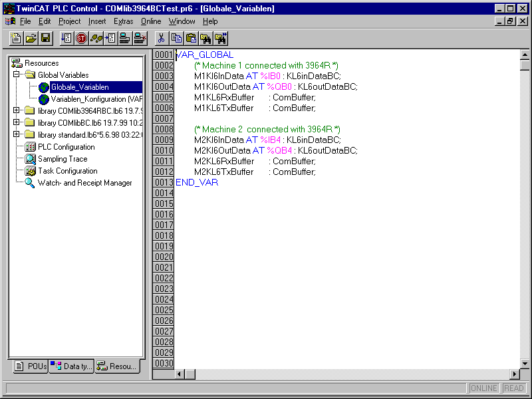Click the editor horizontal scrollbar right arrow
Image resolution: width=532 pixels, height=399 pixels.
515,374
